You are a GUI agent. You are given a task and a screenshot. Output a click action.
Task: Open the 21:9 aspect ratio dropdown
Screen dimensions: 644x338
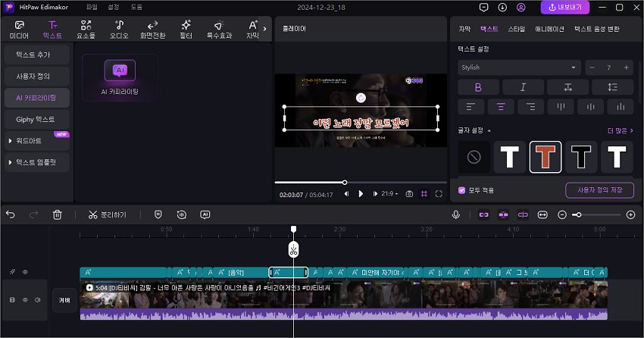(391, 194)
